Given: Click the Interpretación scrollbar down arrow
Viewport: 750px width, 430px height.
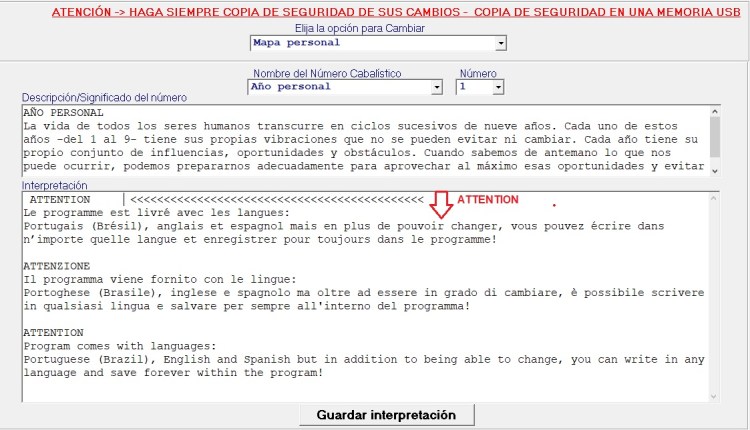Looking at the screenshot, I should (713, 395).
